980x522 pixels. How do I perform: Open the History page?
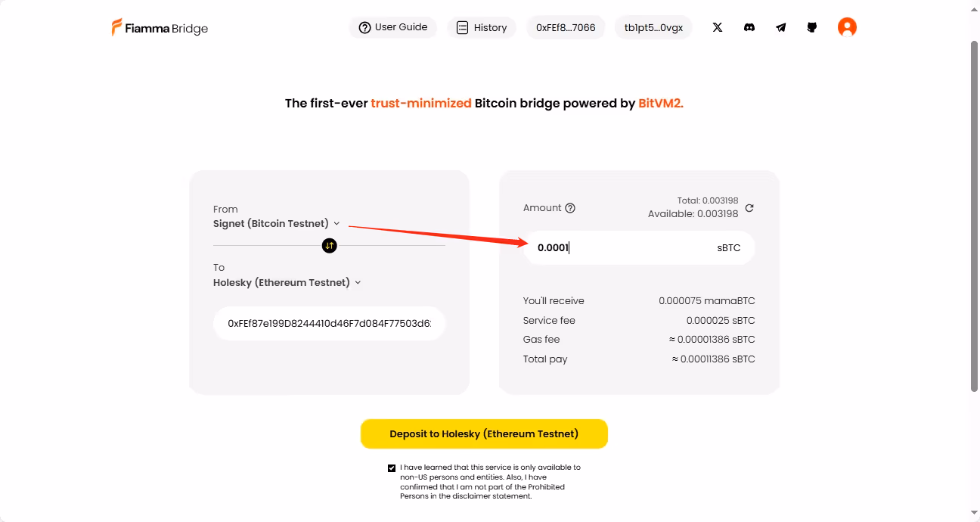[x=482, y=27]
